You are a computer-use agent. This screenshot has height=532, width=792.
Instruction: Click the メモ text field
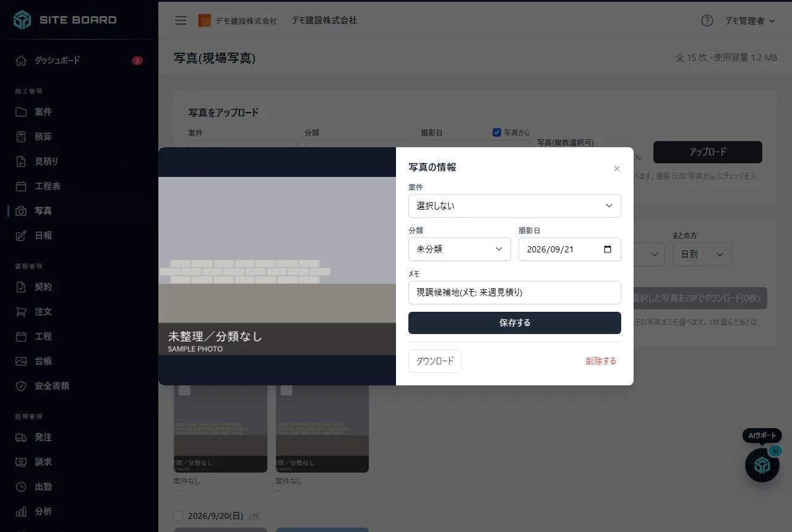pos(515,293)
